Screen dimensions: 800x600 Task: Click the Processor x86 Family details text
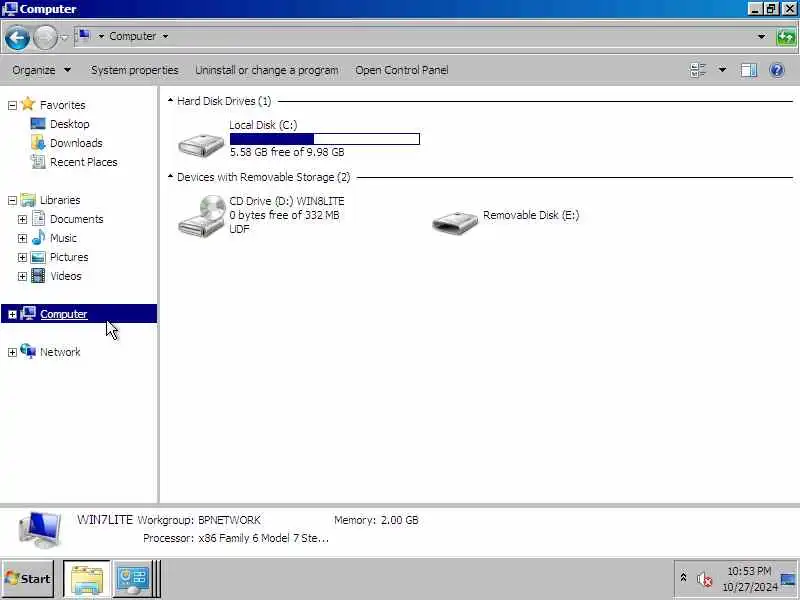coord(264,538)
